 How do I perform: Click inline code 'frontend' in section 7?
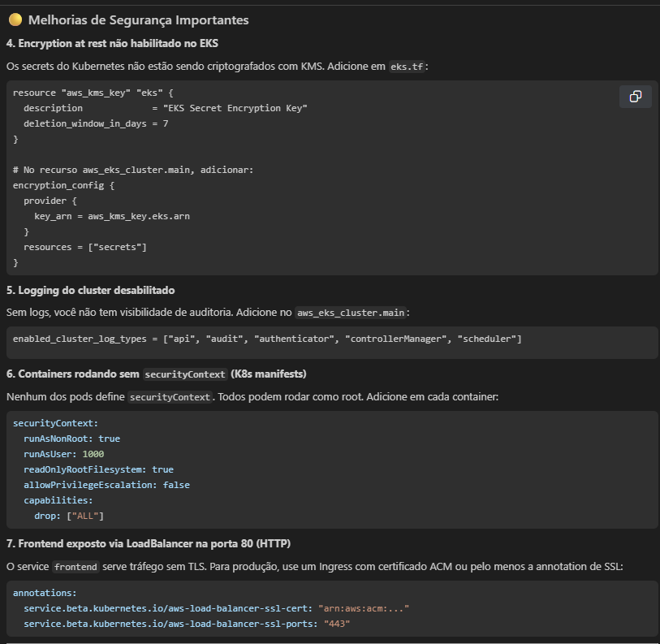[x=75, y=566]
